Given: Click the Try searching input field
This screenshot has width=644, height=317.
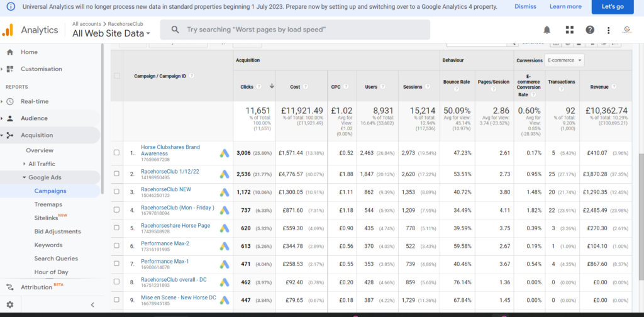Looking at the screenshot, I should coord(295,30).
